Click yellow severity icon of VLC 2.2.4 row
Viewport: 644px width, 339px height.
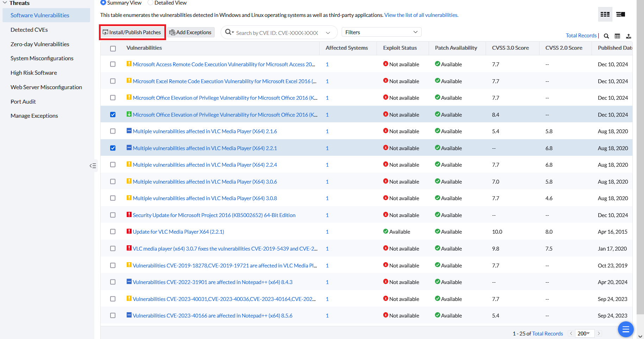(x=129, y=164)
